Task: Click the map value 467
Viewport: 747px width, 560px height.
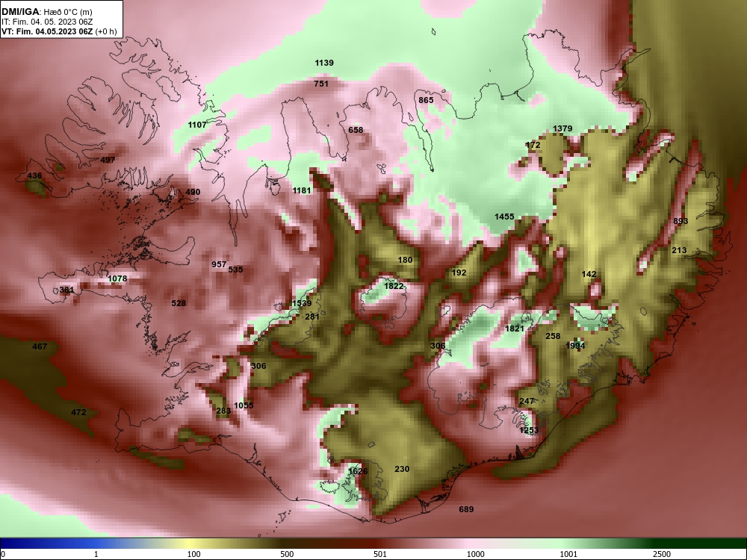Action: [x=40, y=346]
